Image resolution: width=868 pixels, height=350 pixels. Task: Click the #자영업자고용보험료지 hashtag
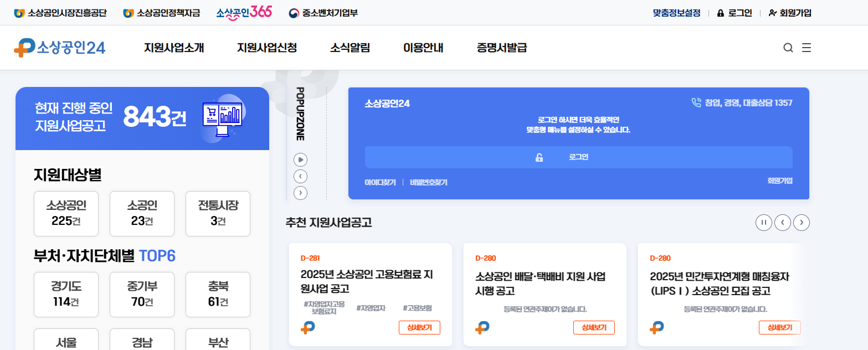coord(324,308)
